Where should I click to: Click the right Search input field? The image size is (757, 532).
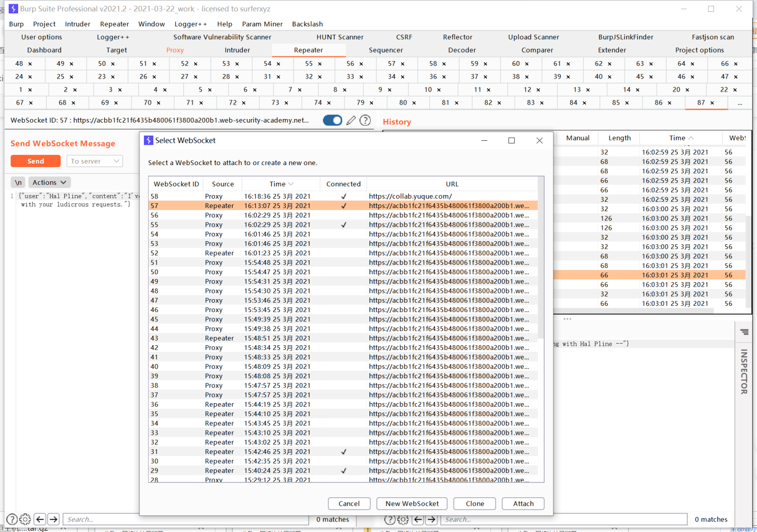pos(564,519)
